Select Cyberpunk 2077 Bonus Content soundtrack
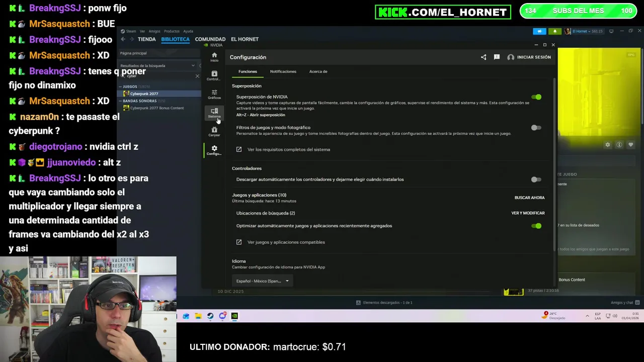 coord(157,108)
